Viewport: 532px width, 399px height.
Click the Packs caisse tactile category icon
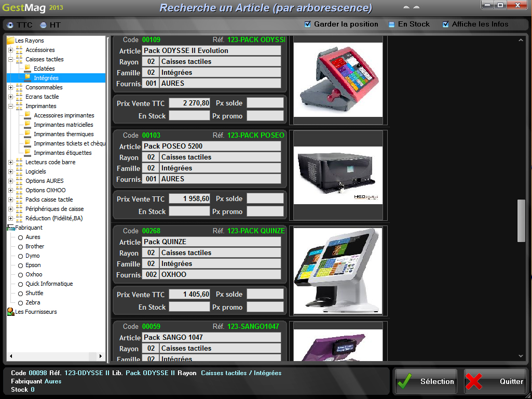pyautogui.click(x=19, y=199)
